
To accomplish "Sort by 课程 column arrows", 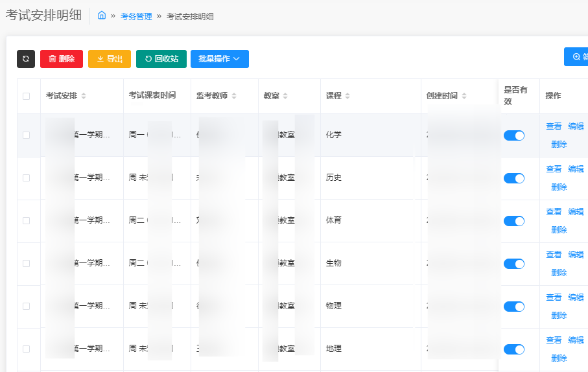I will (347, 96).
